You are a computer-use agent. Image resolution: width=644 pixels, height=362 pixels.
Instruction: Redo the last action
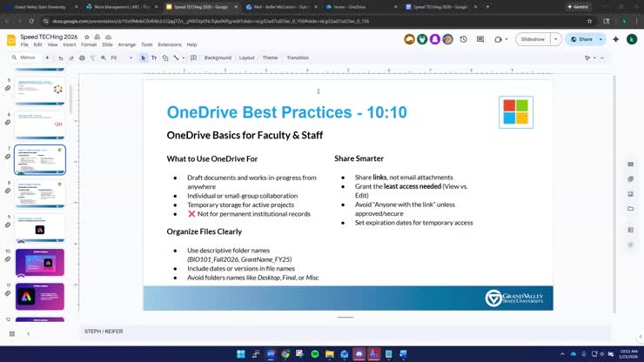click(71, 58)
